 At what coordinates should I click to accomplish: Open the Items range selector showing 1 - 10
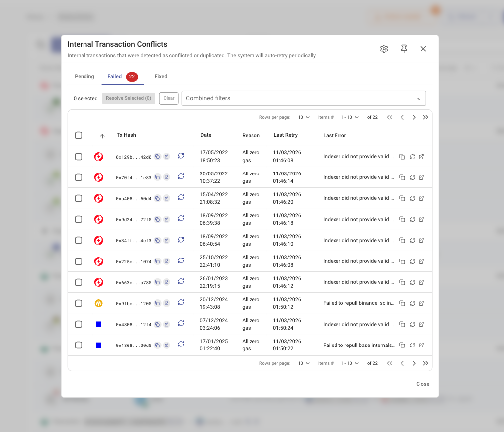tap(349, 117)
